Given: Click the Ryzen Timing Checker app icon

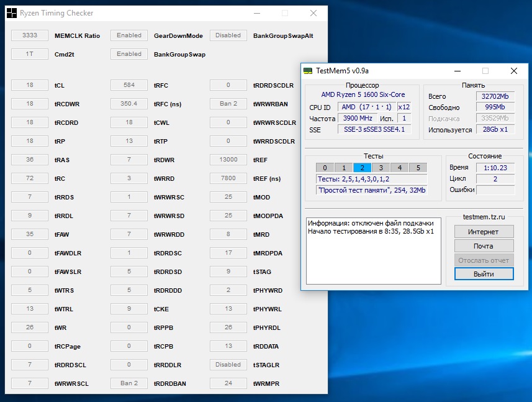Looking at the screenshot, I should click(x=12, y=13).
